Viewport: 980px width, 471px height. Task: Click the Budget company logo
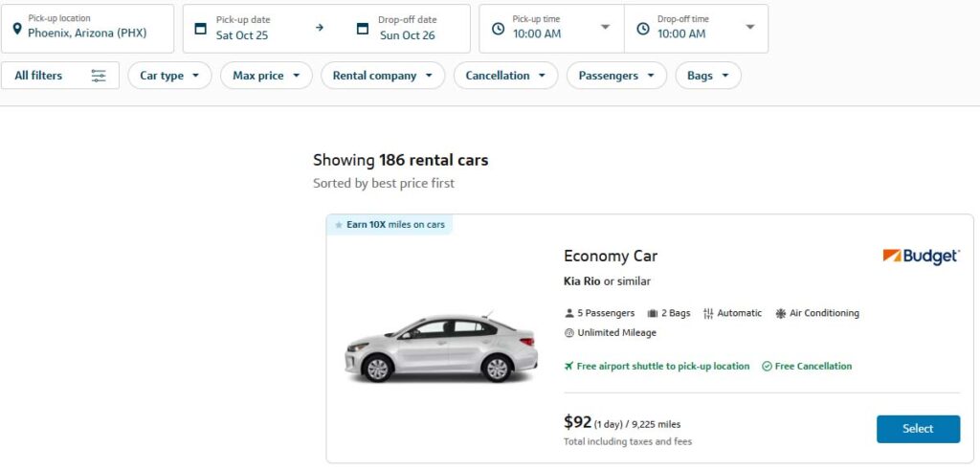pos(920,257)
